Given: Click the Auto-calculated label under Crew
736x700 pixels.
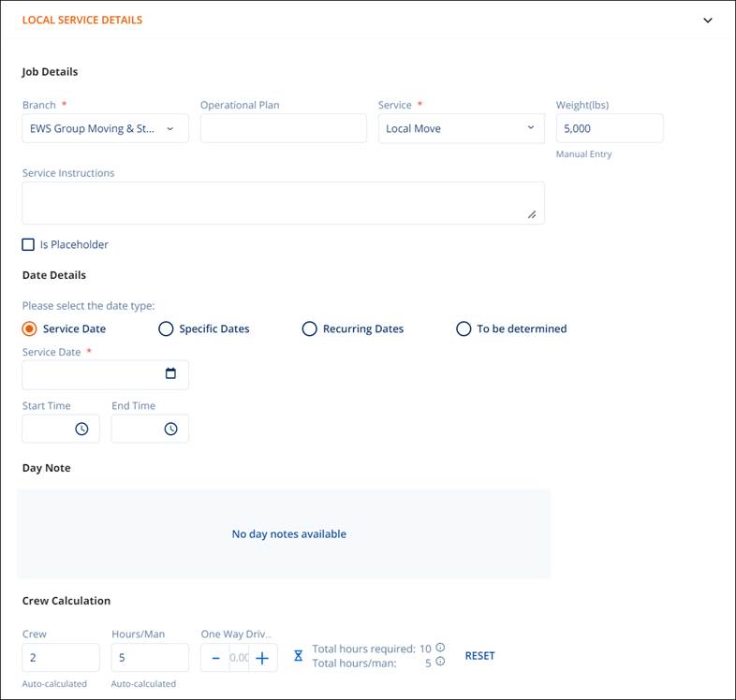Looking at the screenshot, I should (x=54, y=684).
